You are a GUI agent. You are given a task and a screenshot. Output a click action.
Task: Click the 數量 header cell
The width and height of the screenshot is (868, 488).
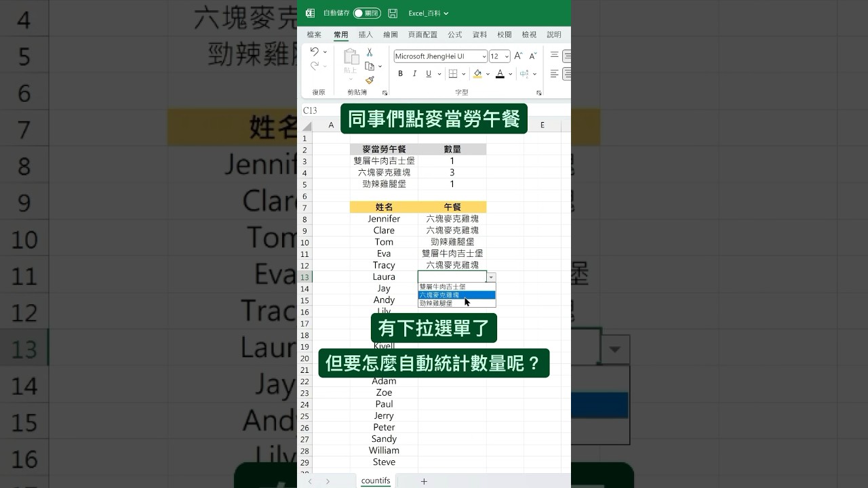point(452,150)
